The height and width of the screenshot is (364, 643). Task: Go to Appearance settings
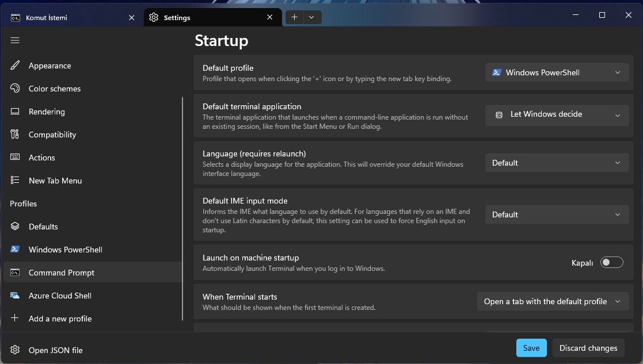click(92, 66)
